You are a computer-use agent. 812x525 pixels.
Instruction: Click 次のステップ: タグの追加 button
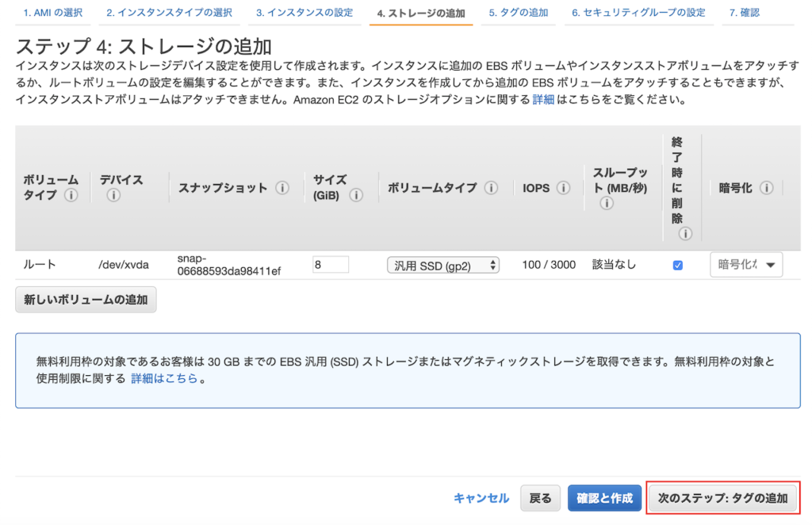(x=722, y=498)
